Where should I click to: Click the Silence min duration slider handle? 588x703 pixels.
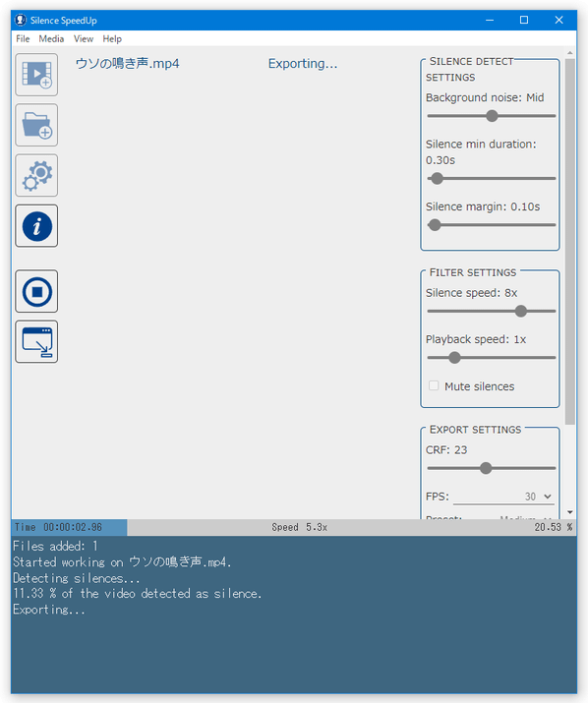tap(437, 178)
